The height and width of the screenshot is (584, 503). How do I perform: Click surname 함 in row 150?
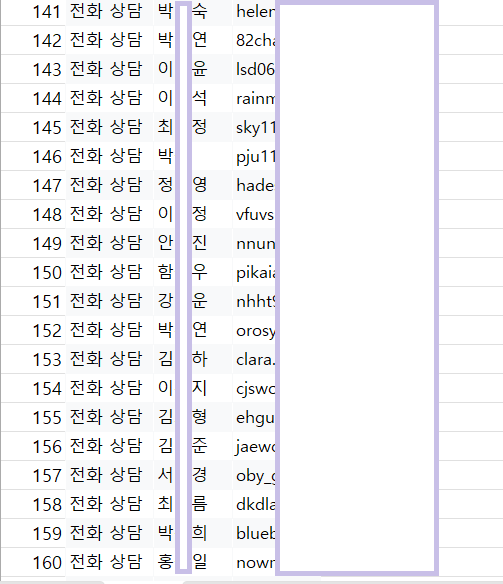(x=165, y=272)
